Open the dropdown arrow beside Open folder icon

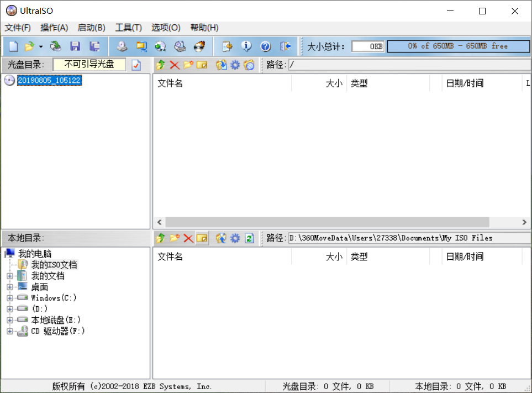[41, 46]
